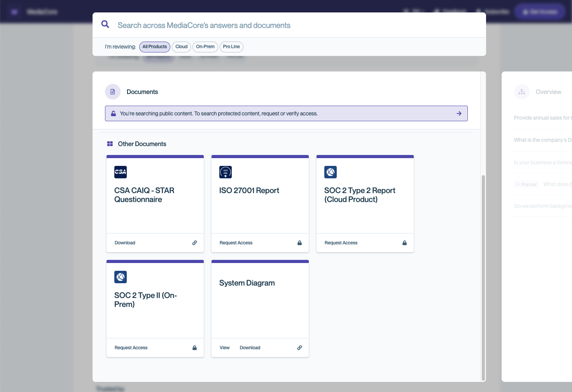Click Overview heading in background panel
The width and height of the screenshot is (572, 392).
click(548, 92)
